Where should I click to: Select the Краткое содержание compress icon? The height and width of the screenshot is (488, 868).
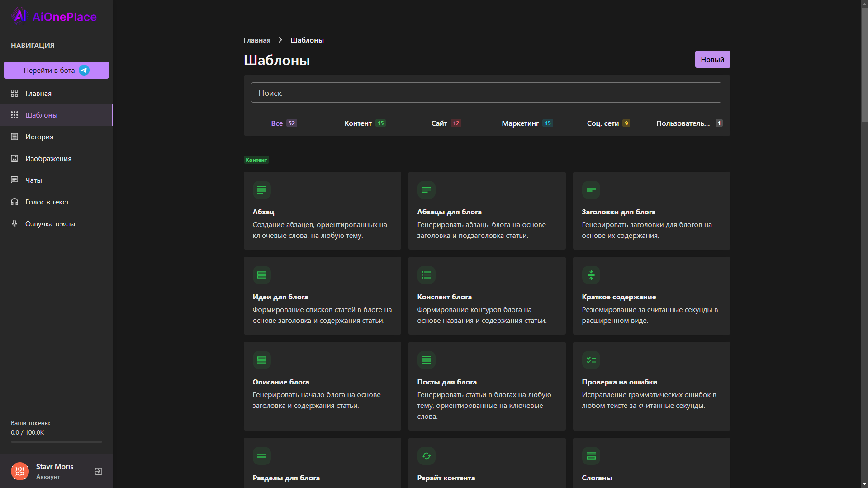pyautogui.click(x=591, y=275)
